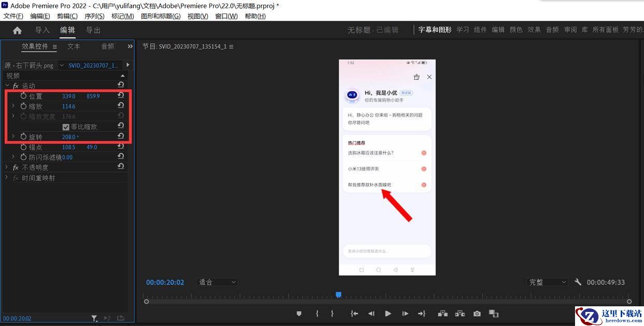
Task: Open the source clip dropdown chevron
Action: (62, 65)
